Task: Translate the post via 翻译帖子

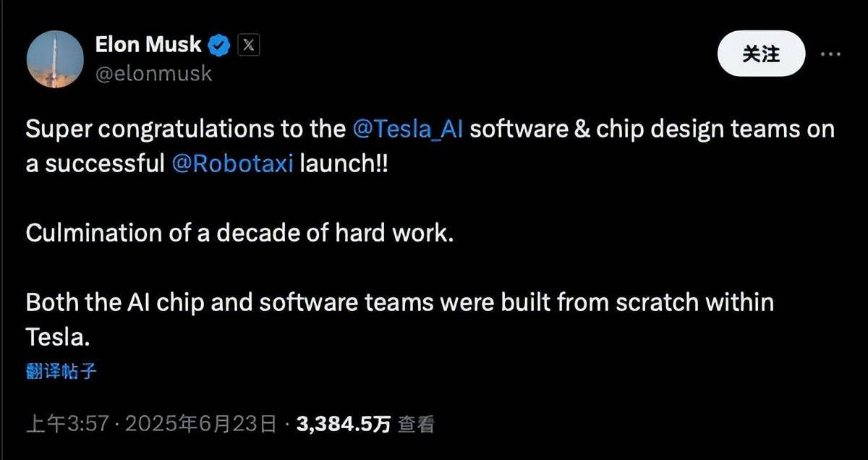Action: click(x=61, y=372)
